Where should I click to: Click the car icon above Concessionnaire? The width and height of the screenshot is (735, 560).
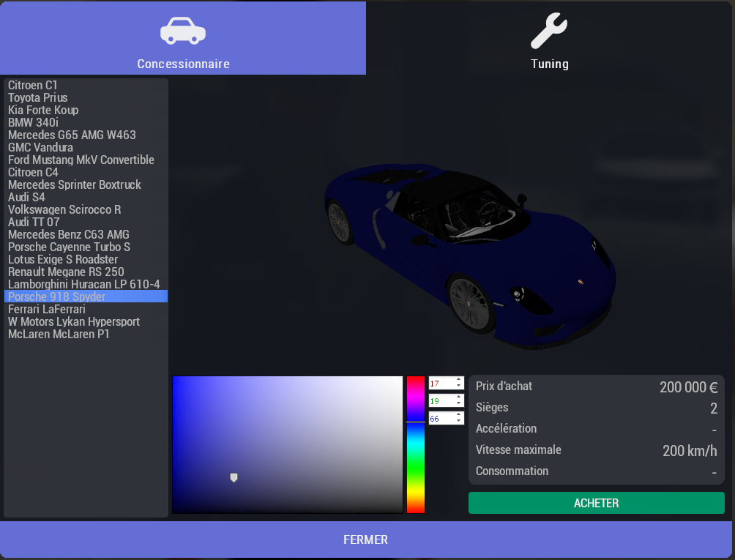183,31
